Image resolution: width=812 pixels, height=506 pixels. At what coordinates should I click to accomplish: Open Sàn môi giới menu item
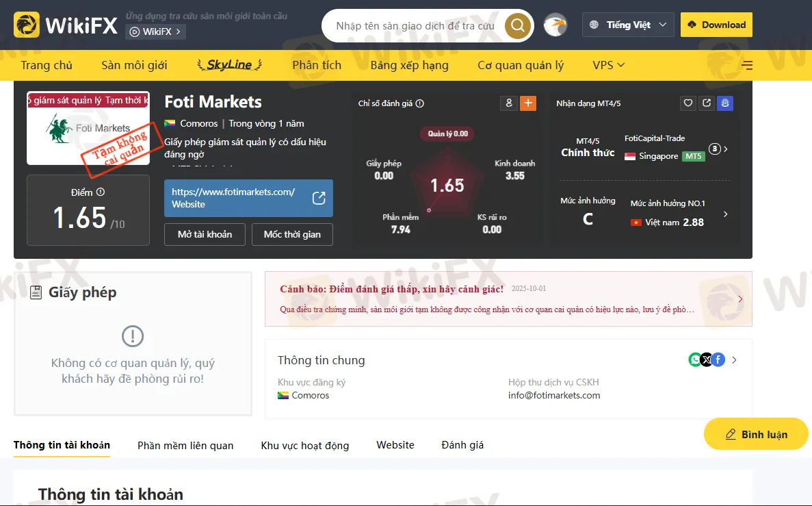[134, 65]
